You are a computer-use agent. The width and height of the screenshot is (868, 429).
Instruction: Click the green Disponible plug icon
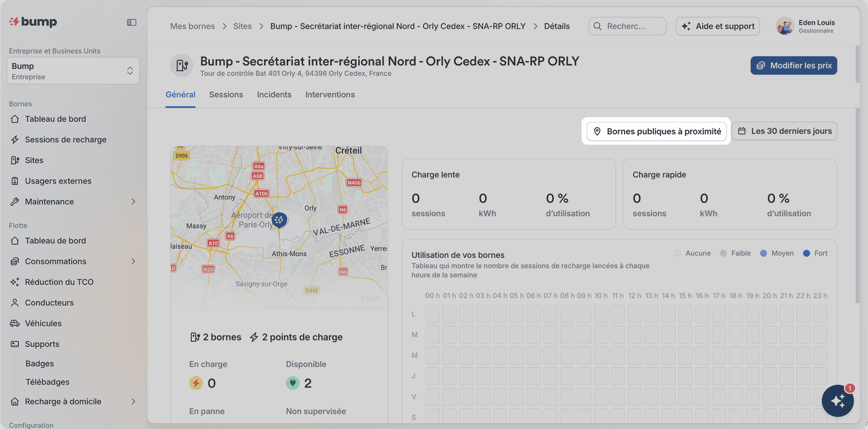(x=293, y=383)
